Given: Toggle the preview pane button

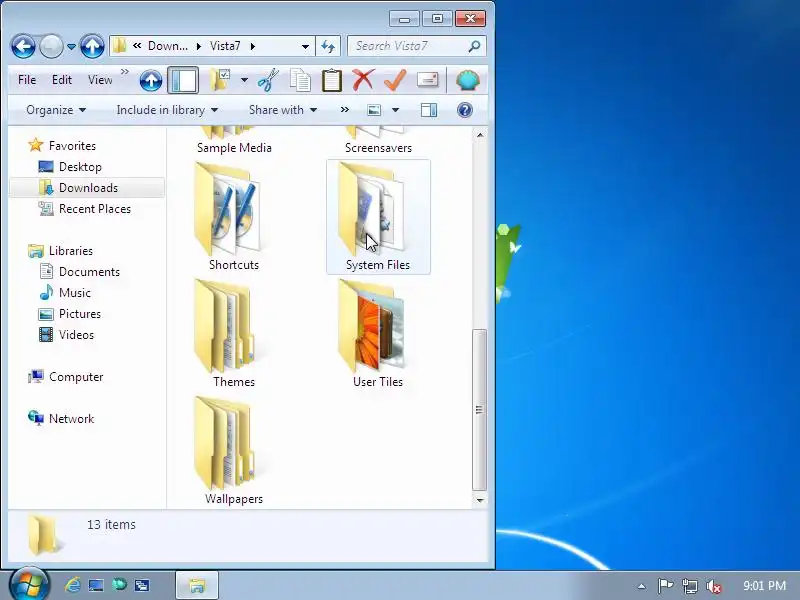Looking at the screenshot, I should pyautogui.click(x=429, y=110).
